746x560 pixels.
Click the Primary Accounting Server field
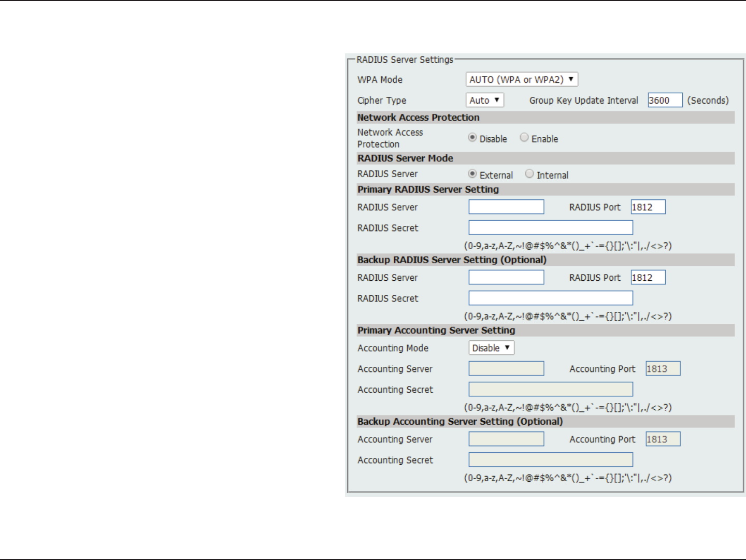507,368
